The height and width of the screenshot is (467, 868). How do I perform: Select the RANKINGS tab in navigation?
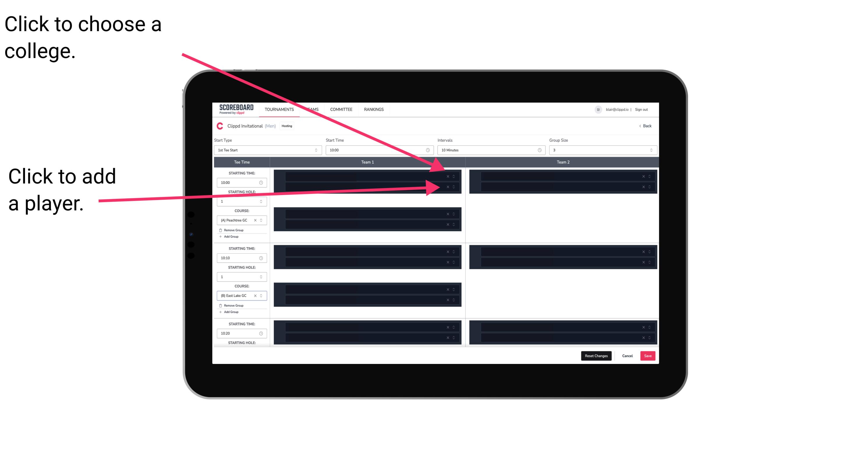[x=374, y=110]
